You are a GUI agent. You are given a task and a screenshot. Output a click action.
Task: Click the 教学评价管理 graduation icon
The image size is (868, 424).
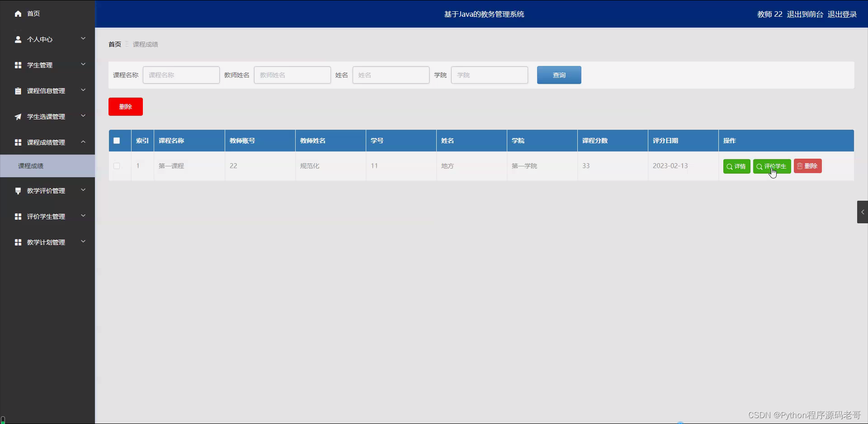click(x=18, y=190)
